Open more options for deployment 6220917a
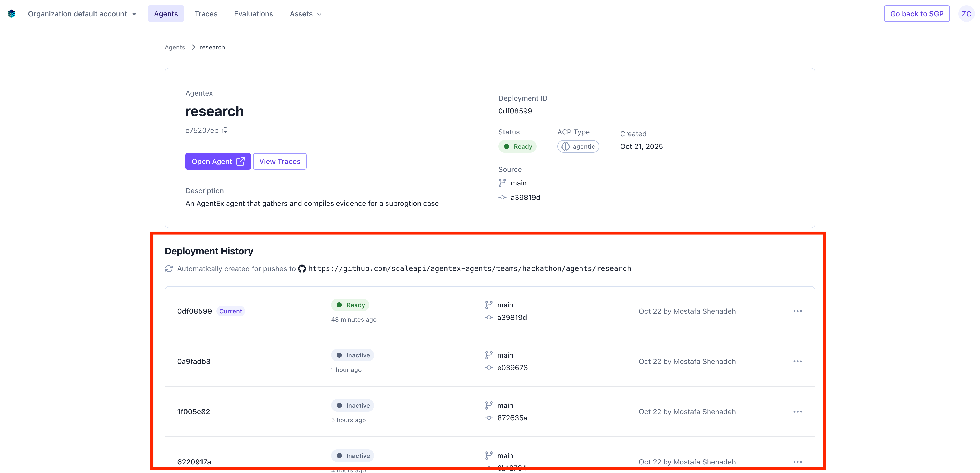 [797, 462]
